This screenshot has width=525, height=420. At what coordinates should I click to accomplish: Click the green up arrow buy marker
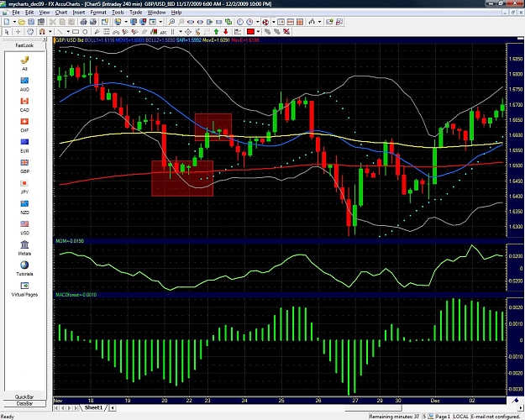[x=216, y=31]
